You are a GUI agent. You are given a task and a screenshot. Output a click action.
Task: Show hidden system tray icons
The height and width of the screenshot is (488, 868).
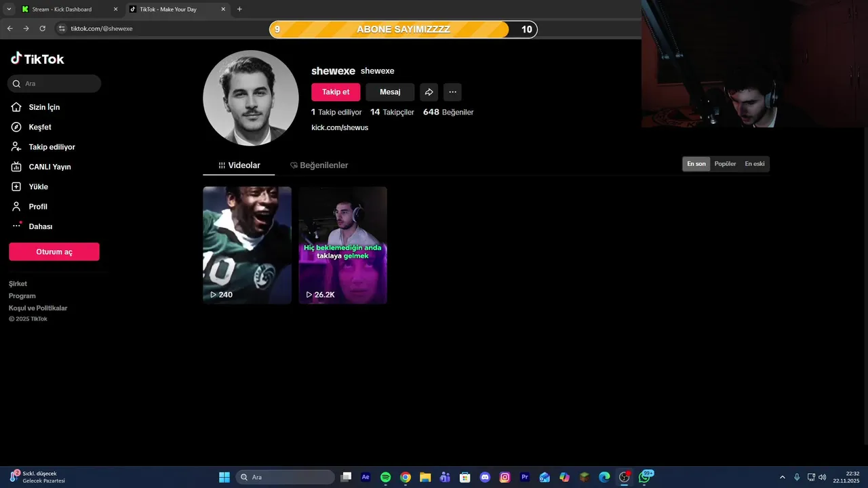(782, 477)
